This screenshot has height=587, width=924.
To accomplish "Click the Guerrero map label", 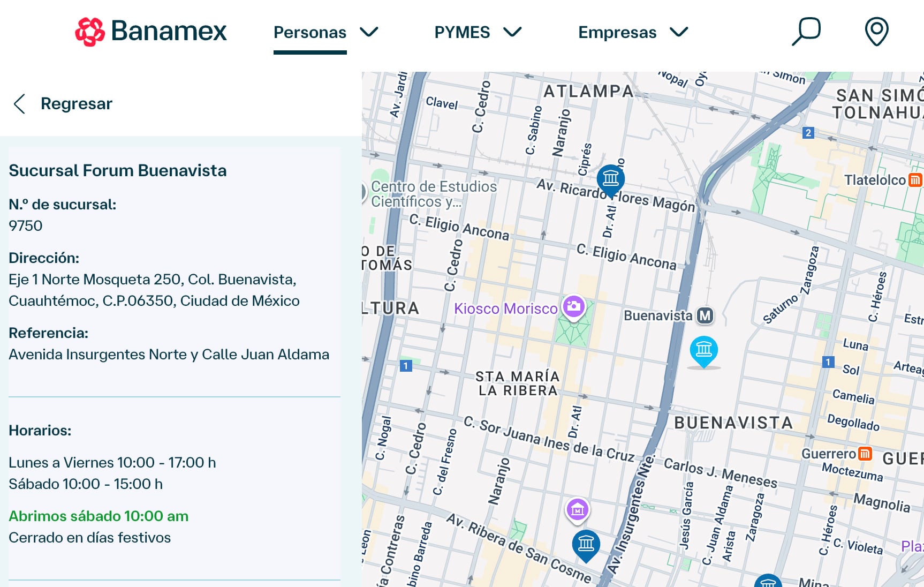I will point(828,454).
